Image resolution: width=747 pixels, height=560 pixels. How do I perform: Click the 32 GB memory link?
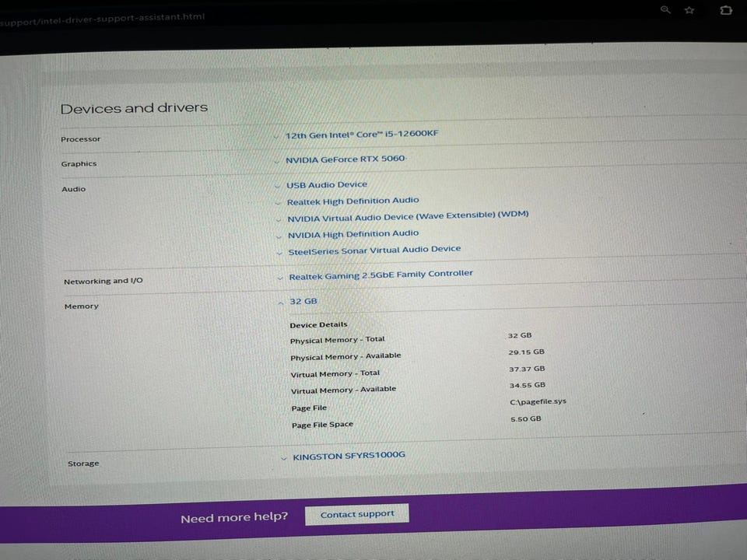(303, 302)
